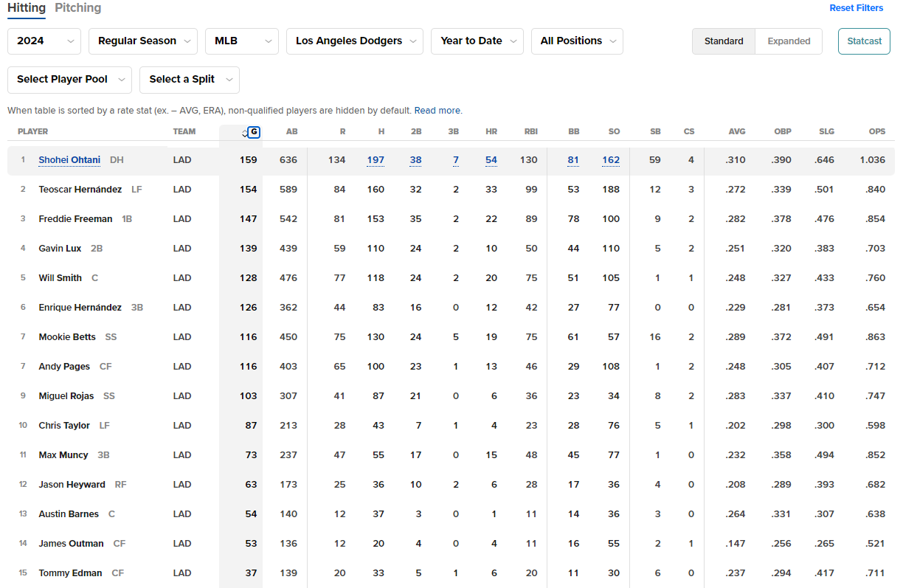Open the 2024 season year dropdown

[x=44, y=41]
